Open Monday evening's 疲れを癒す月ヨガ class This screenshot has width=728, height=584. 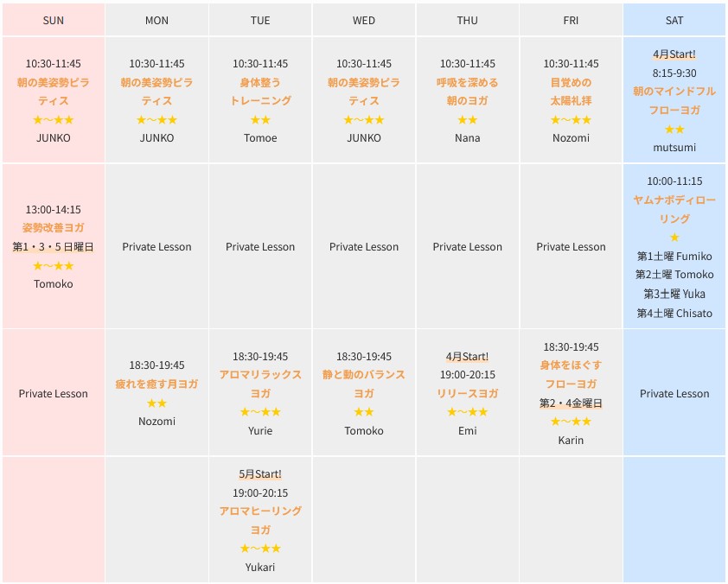156,384
